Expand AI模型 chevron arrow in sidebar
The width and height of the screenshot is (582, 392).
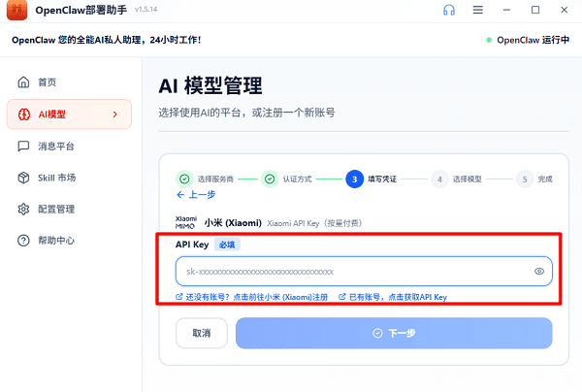tap(115, 114)
